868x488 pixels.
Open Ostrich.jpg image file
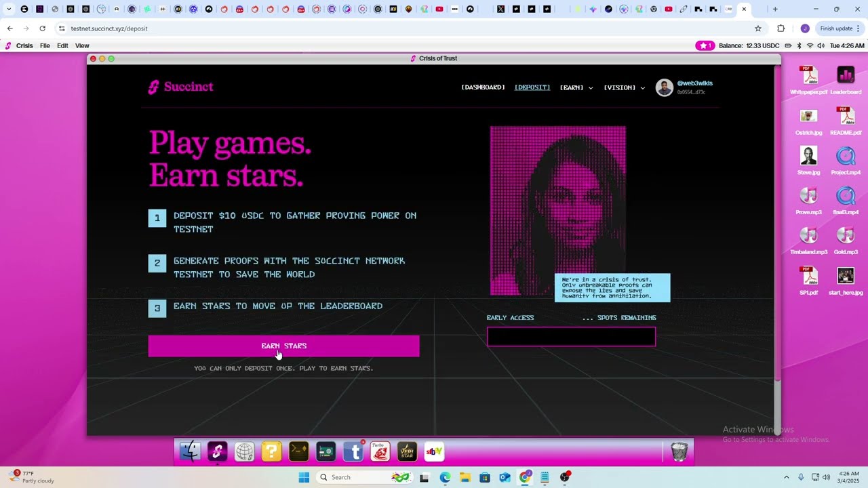(x=808, y=121)
